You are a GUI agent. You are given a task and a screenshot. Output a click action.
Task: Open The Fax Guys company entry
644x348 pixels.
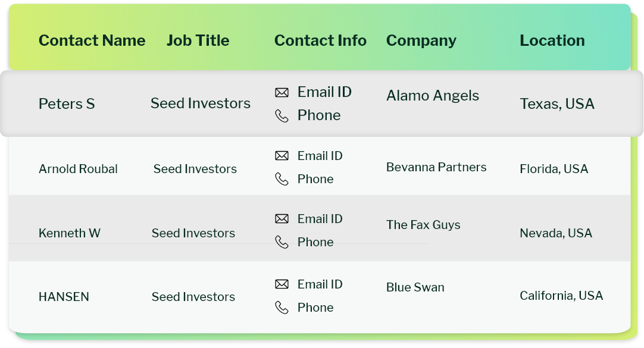point(423,225)
